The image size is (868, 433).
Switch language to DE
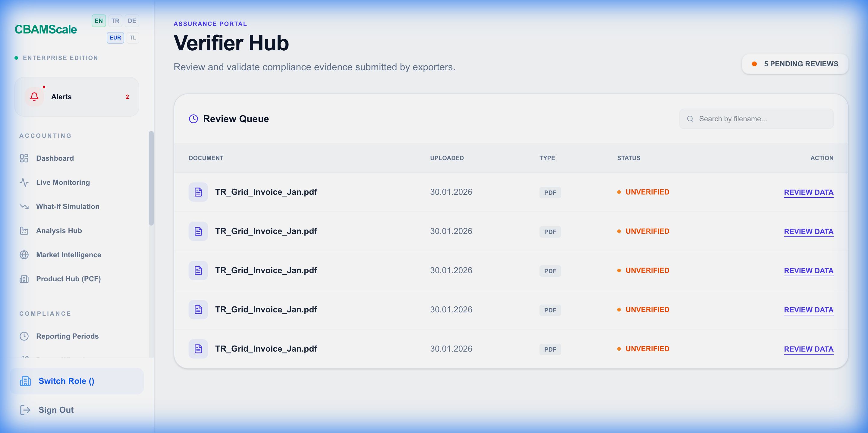(132, 21)
